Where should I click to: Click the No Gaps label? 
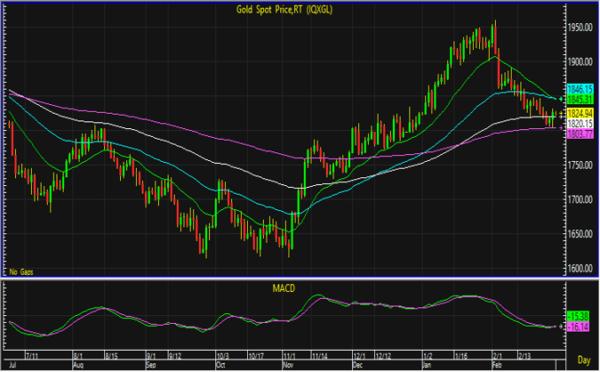coord(21,272)
